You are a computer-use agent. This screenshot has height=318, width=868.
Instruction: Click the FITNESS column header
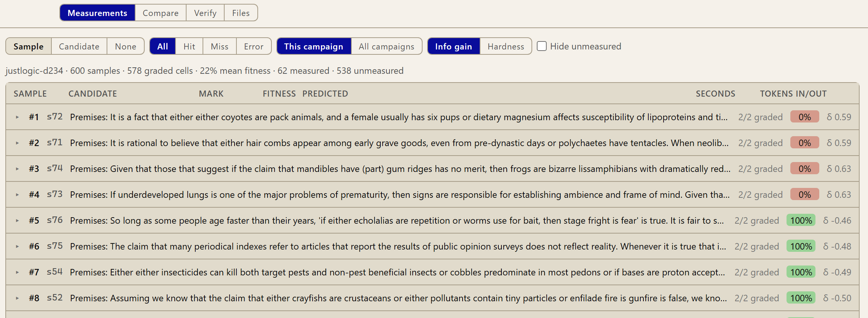pos(279,94)
